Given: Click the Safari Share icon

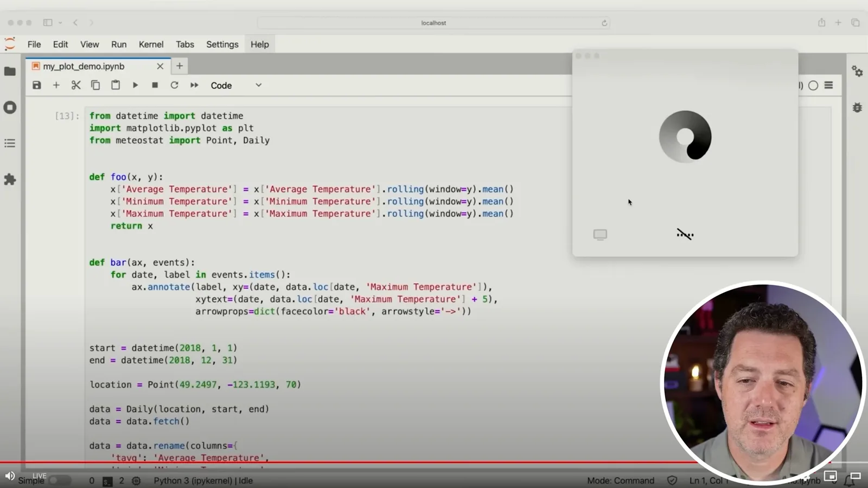Looking at the screenshot, I should click(822, 22).
